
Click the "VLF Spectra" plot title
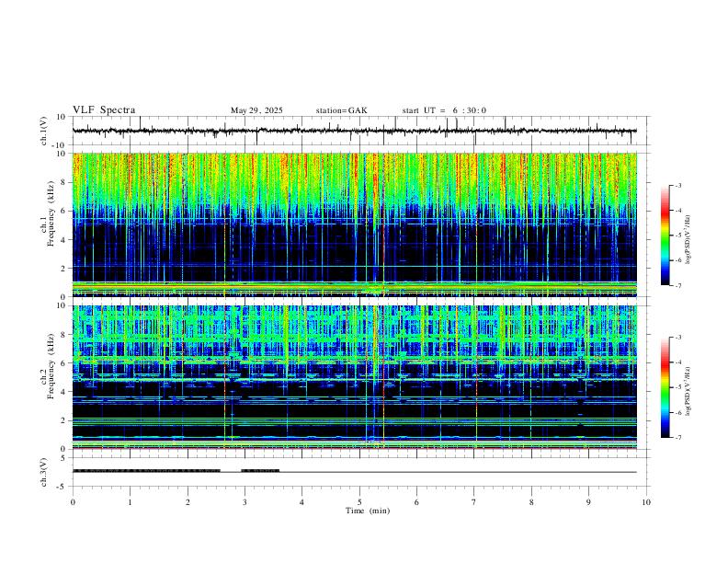pyautogui.click(x=104, y=110)
